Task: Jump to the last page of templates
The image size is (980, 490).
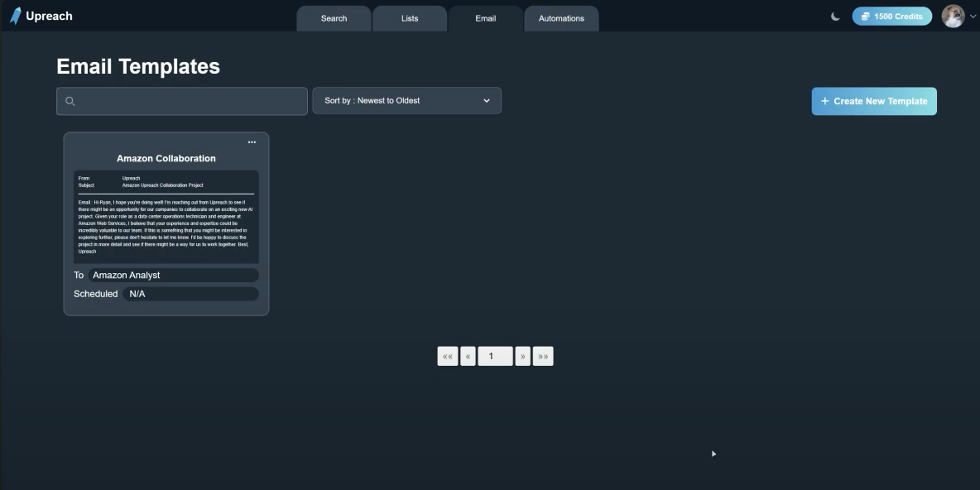Action: (543, 356)
